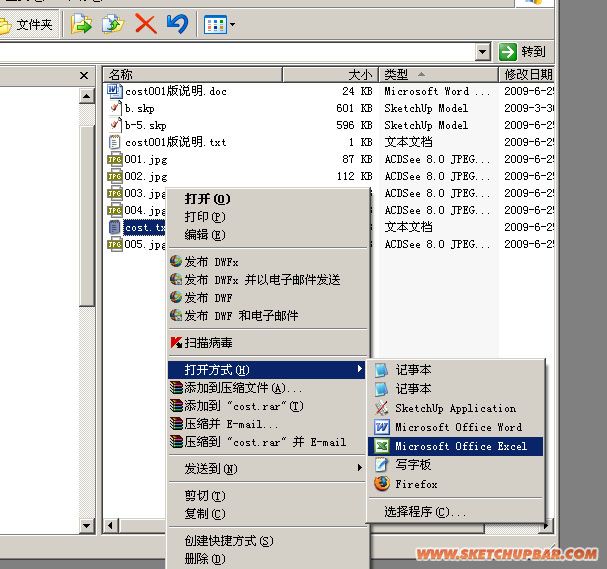
Task: Click the left pane scroll-up arrow
Action: pos(87,96)
